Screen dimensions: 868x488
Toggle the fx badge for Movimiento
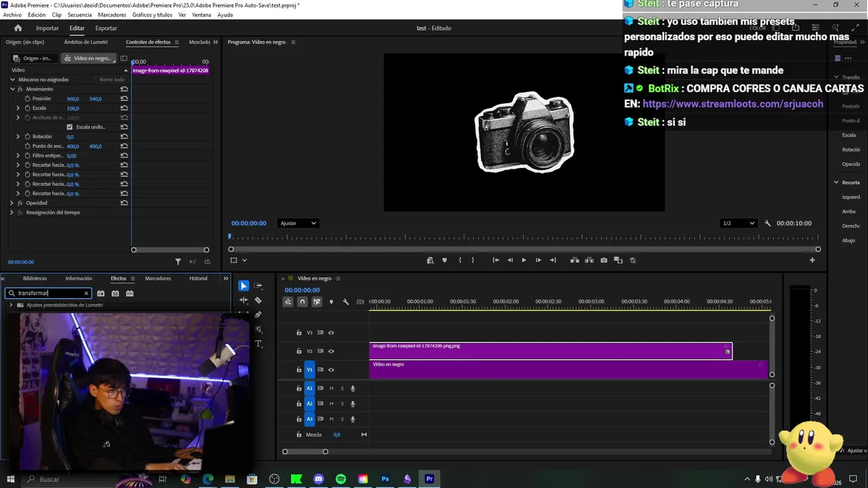[20, 89]
